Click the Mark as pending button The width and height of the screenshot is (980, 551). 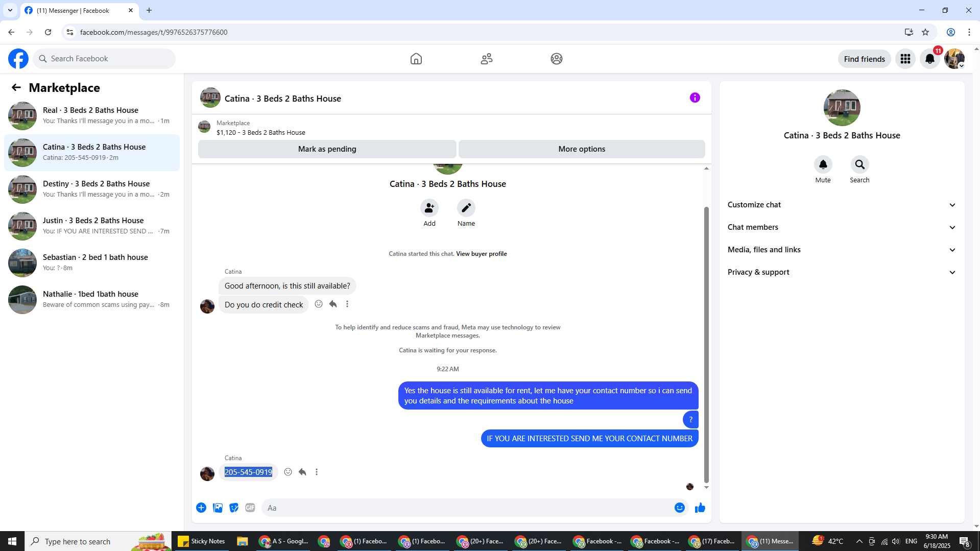[x=327, y=149]
